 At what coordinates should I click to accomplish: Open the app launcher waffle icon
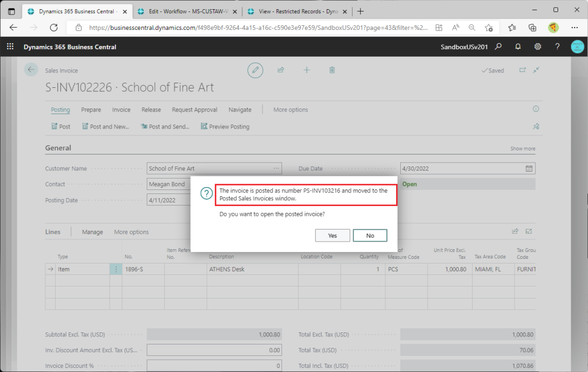coord(10,46)
